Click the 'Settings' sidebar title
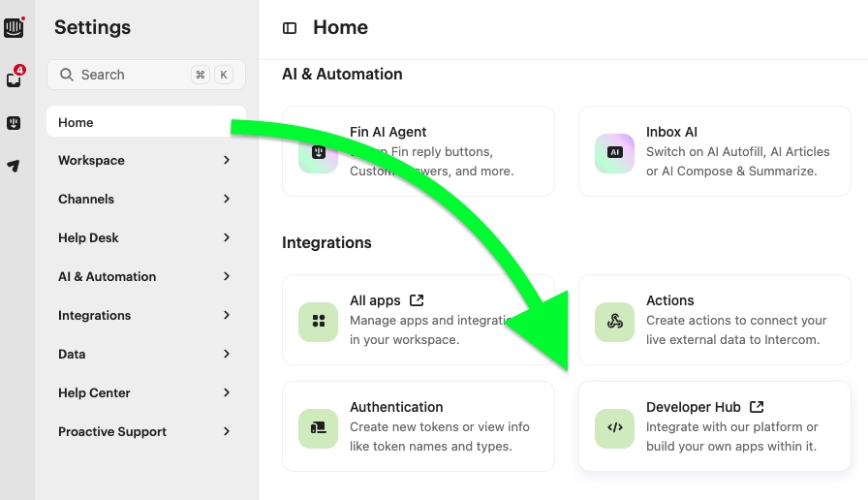The height and width of the screenshot is (500, 868). click(x=92, y=27)
